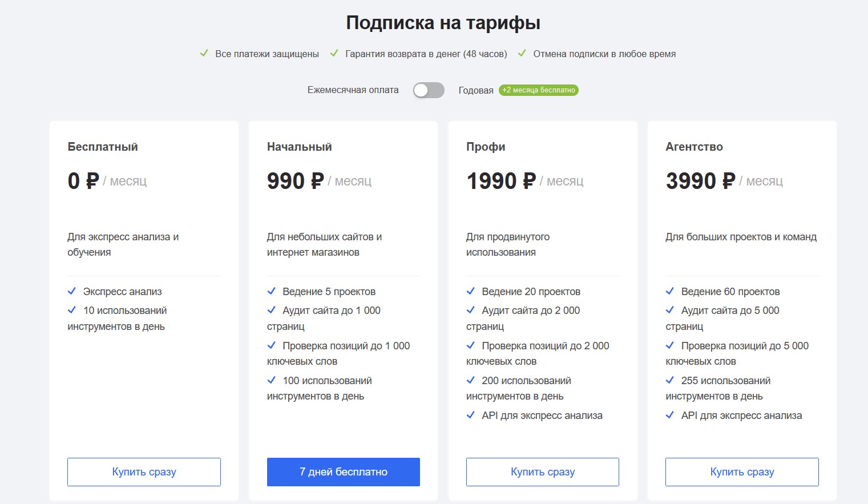This screenshot has height=504, width=868.
Task: Click green checkmark beside 'Все платежи защищены'
Action: point(204,54)
